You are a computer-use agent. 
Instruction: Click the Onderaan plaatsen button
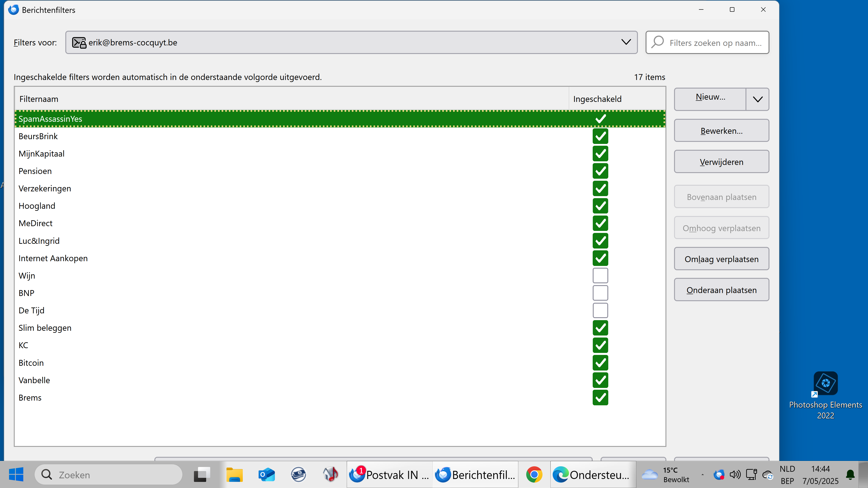click(x=721, y=290)
